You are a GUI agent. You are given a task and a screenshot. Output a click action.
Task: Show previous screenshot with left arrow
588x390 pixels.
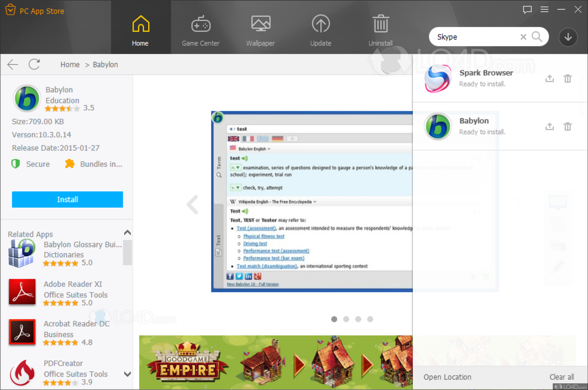tap(193, 204)
